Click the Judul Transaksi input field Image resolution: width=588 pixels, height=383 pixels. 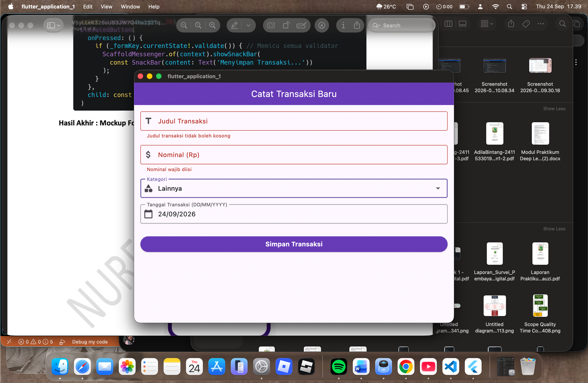pos(294,121)
